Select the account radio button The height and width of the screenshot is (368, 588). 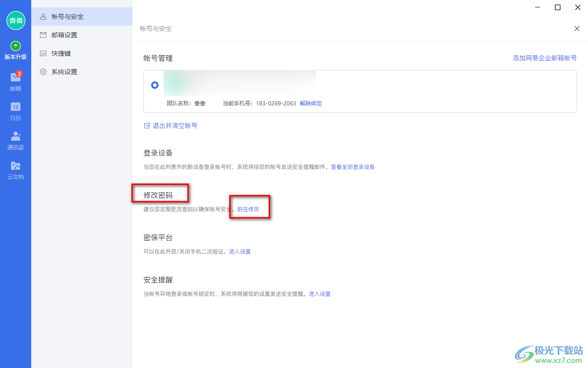click(155, 85)
